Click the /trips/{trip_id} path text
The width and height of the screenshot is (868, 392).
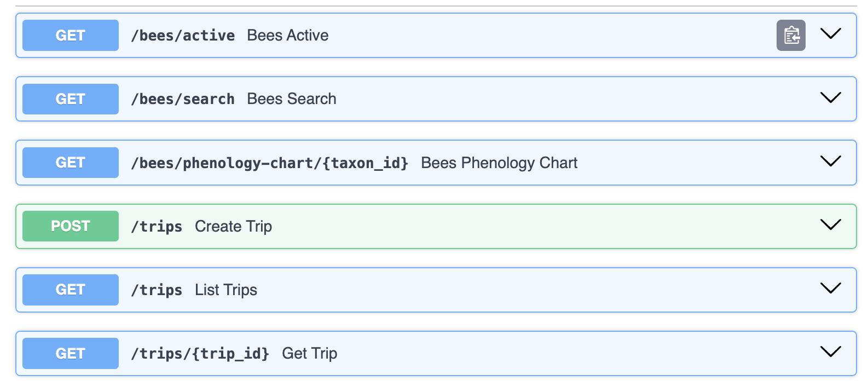pyautogui.click(x=200, y=354)
